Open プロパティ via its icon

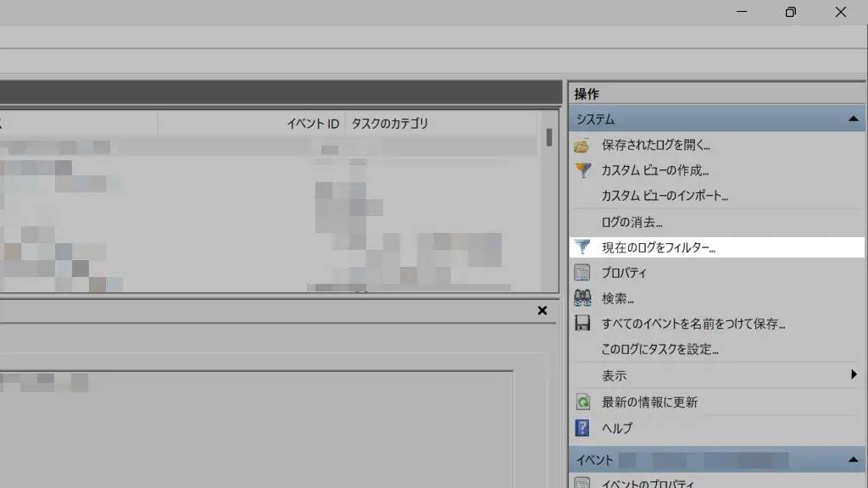(x=581, y=273)
